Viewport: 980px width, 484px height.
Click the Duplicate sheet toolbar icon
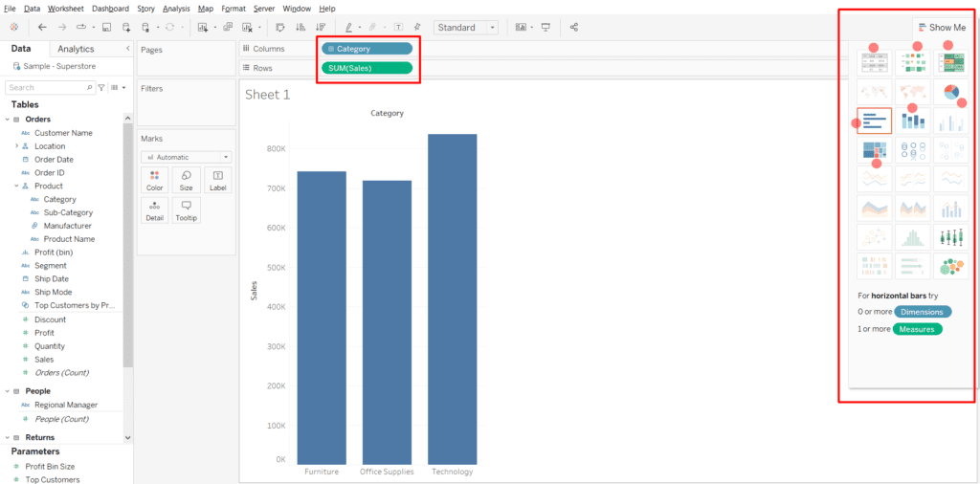pyautogui.click(x=228, y=28)
